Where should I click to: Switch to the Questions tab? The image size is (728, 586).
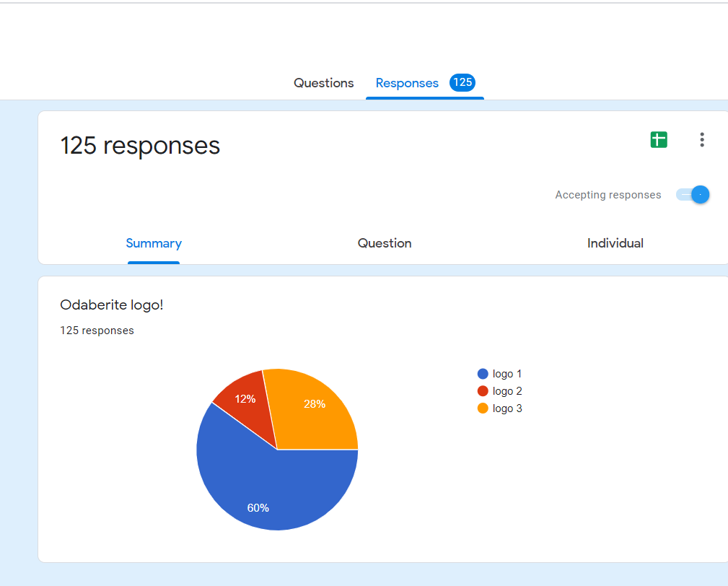click(324, 83)
